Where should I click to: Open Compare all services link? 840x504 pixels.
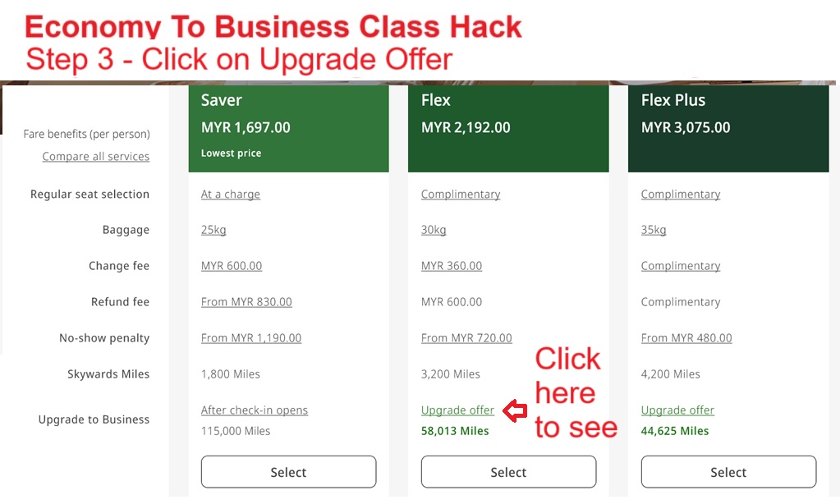point(96,156)
